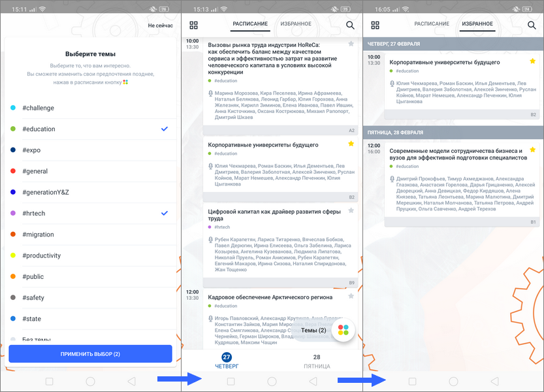
Task: Select the #state topic
Action: (90, 319)
